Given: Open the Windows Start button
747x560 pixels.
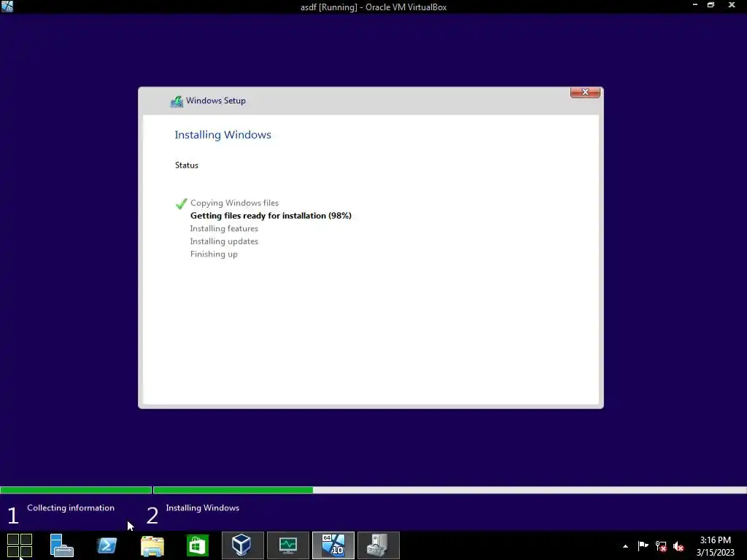Looking at the screenshot, I should point(20,545).
